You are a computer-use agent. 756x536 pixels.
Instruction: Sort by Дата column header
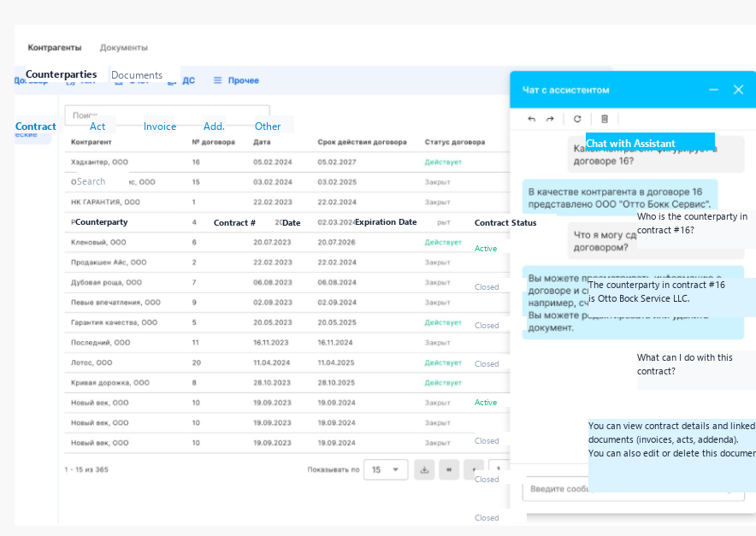click(x=262, y=142)
